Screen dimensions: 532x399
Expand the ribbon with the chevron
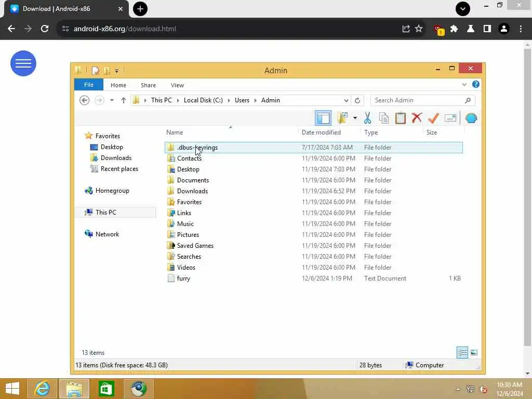[x=464, y=85]
